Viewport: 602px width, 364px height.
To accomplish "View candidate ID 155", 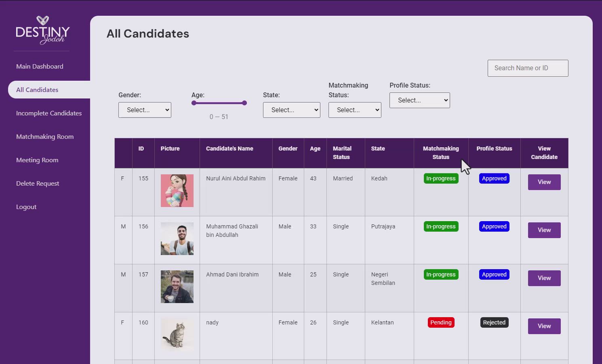I will click(x=544, y=182).
